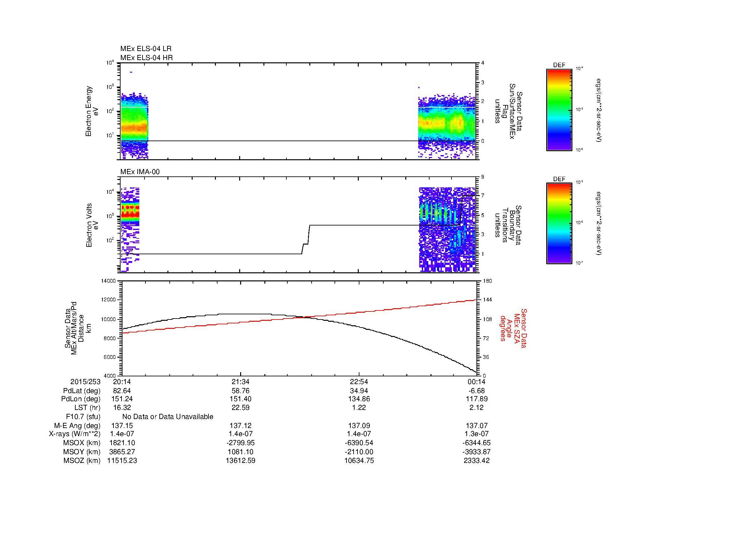
Task: Click PdLon value 134.86
Action: pos(359,399)
